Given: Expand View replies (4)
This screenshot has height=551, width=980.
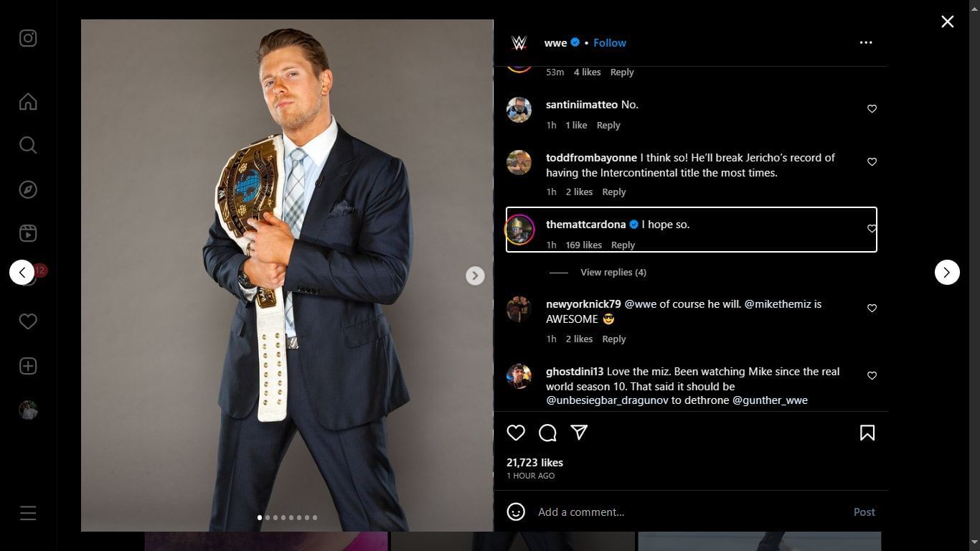Looking at the screenshot, I should tap(613, 273).
